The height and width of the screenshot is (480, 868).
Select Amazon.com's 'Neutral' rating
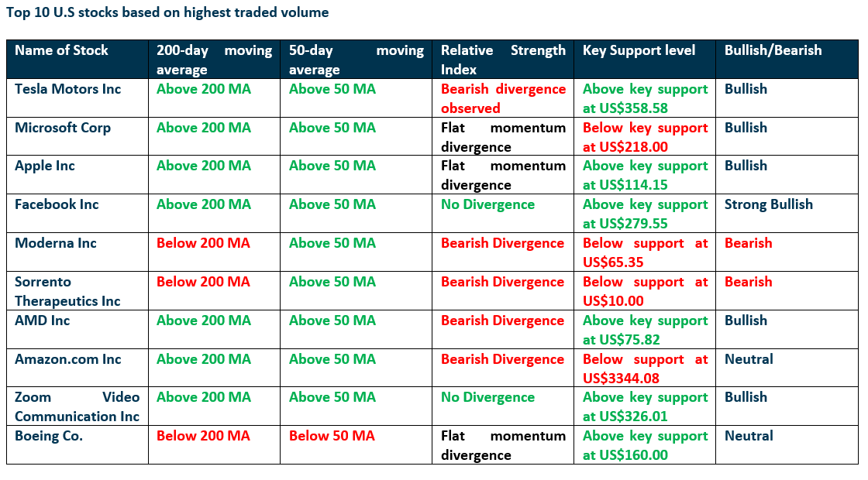749,359
